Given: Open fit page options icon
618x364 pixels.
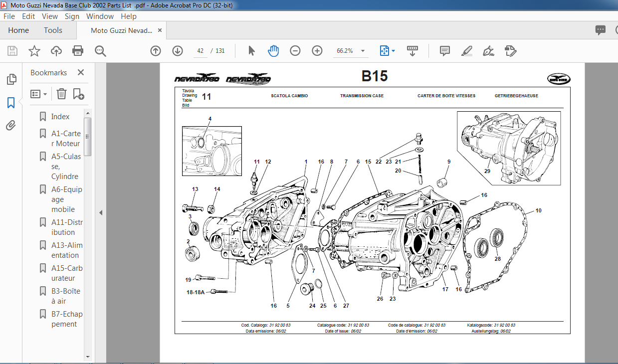Looking at the screenshot, I should tap(387, 51).
